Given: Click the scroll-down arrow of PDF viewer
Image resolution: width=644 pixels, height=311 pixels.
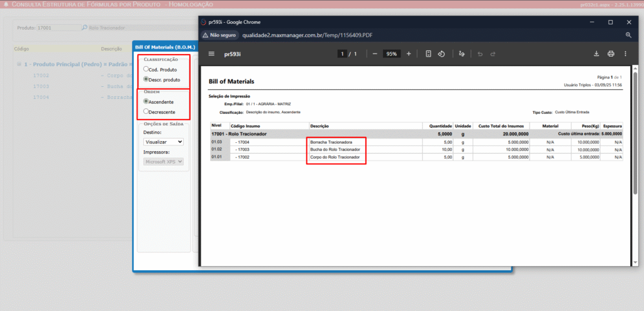Looking at the screenshot, I should [x=635, y=263].
